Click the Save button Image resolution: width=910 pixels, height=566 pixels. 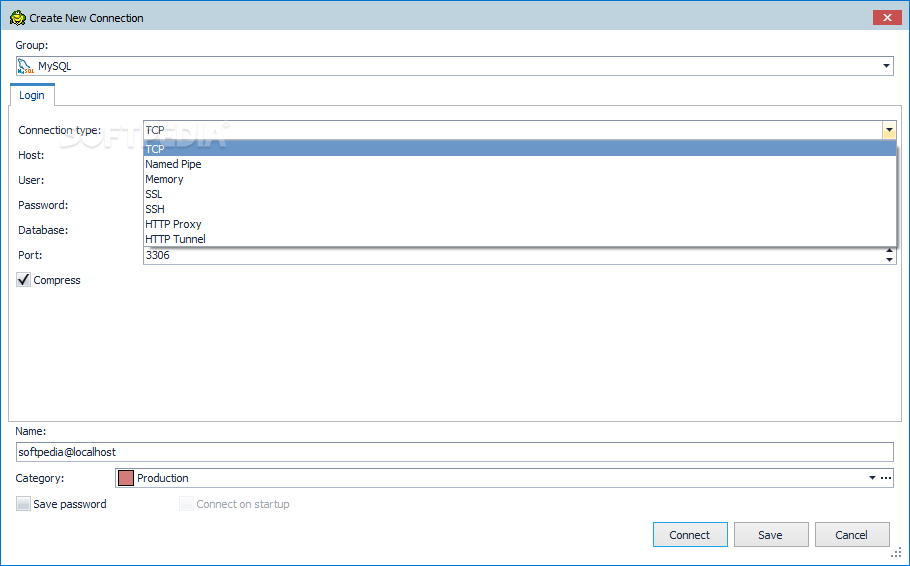point(771,535)
